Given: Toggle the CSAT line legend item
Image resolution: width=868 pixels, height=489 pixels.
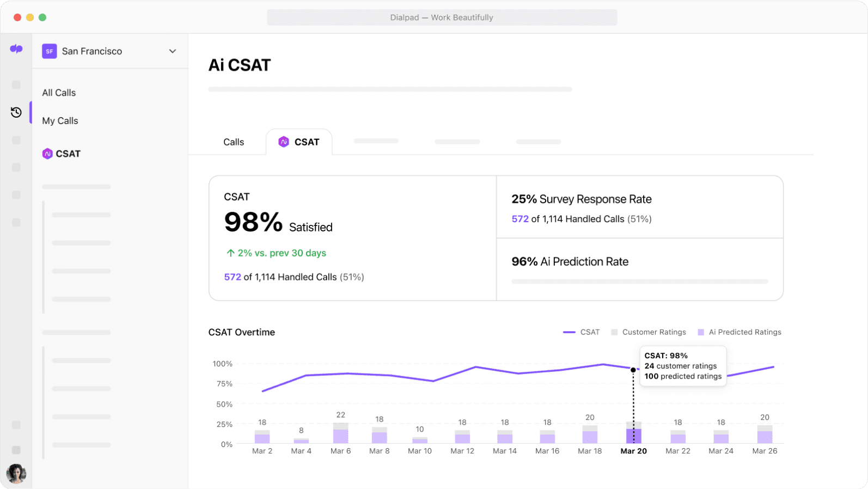Looking at the screenshot, I should point(582,332).
